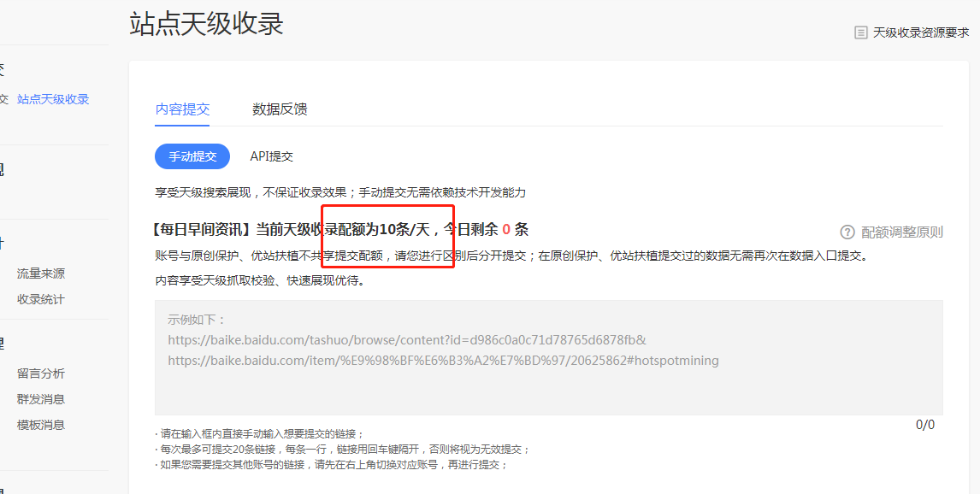Focus the URL submission text area

point(549,357)
